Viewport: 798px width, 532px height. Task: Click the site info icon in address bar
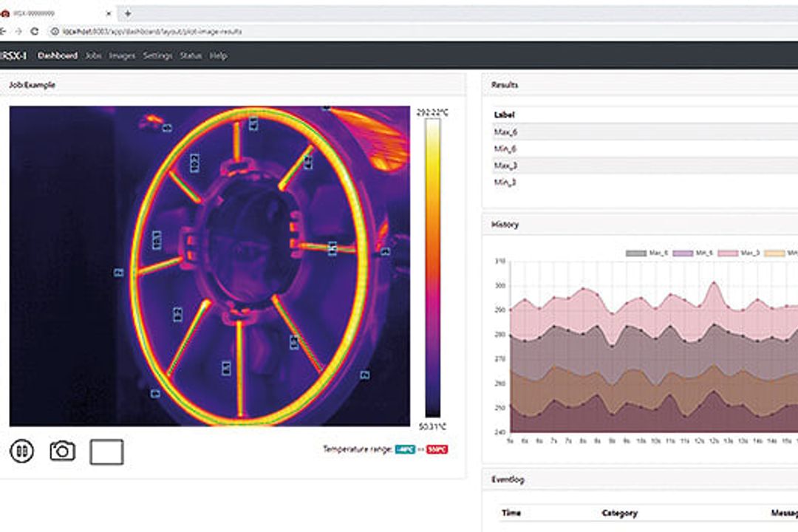[x=55, y=31]
